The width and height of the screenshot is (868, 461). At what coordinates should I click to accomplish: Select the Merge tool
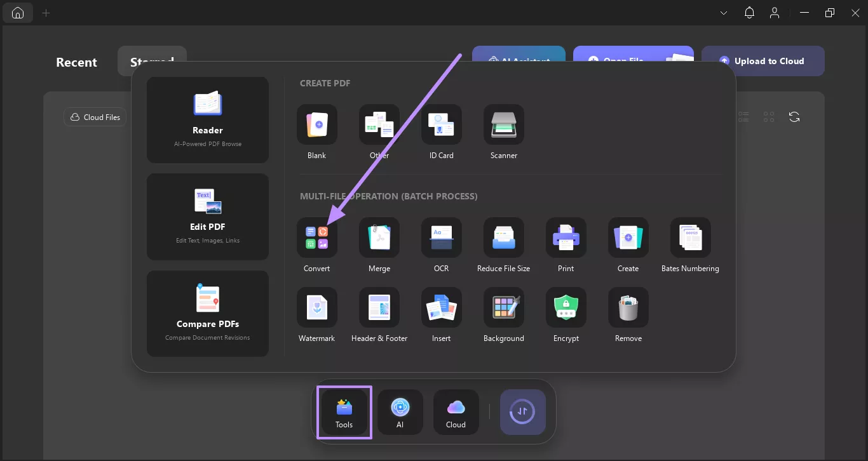(x=379, y=244)
